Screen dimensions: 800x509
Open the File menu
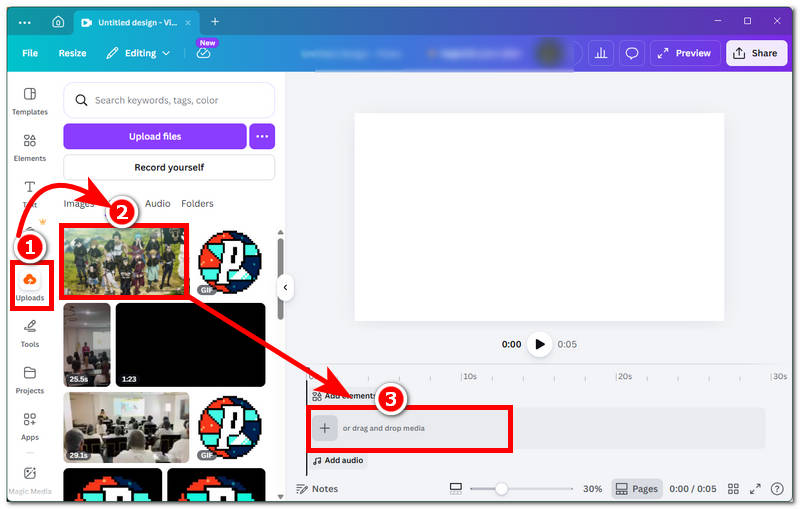tap(30, 53)
